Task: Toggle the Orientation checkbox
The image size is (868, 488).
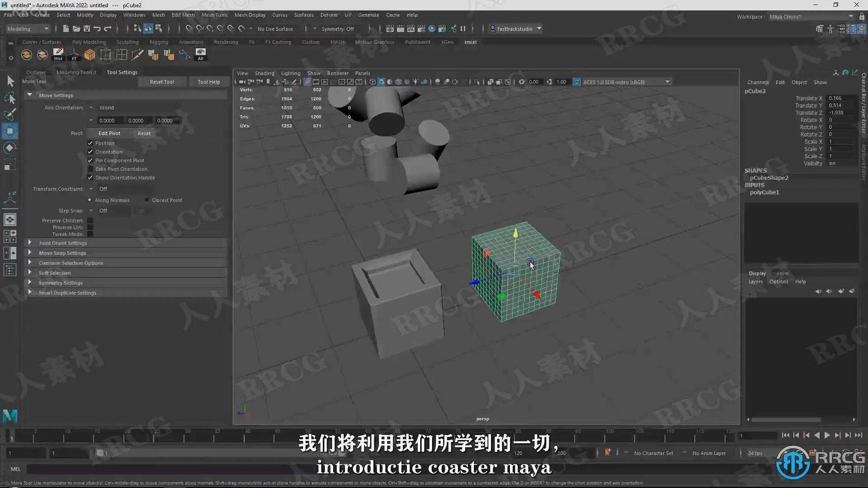Action: pos(90,152)
